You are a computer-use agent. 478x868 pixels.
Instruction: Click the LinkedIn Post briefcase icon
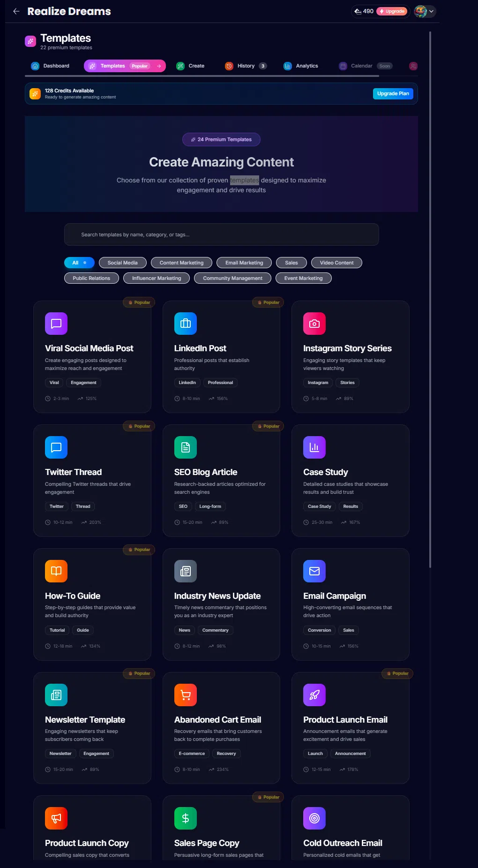(186, 324)
